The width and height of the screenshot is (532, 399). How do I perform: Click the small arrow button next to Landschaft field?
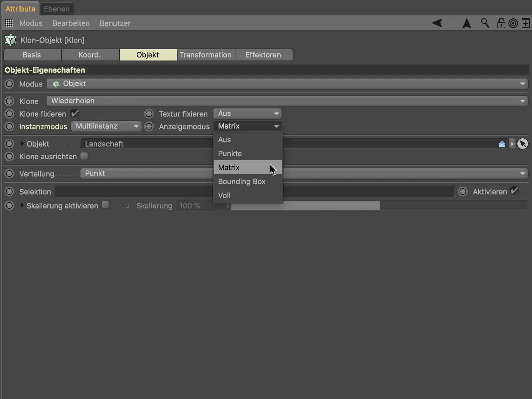click(512, 144)
